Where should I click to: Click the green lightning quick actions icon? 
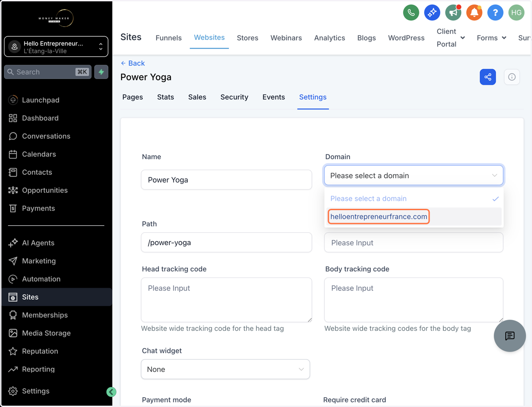pos(102,72)
